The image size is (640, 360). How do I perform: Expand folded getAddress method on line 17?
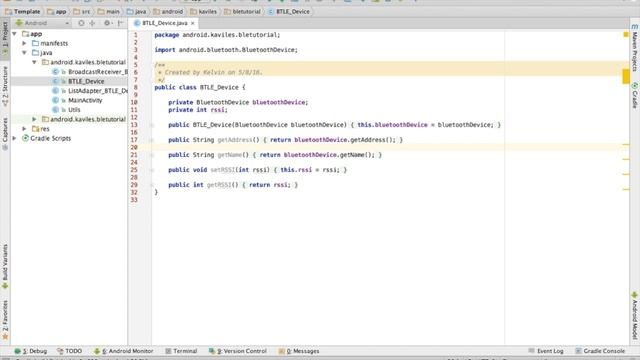pos(152,140)
